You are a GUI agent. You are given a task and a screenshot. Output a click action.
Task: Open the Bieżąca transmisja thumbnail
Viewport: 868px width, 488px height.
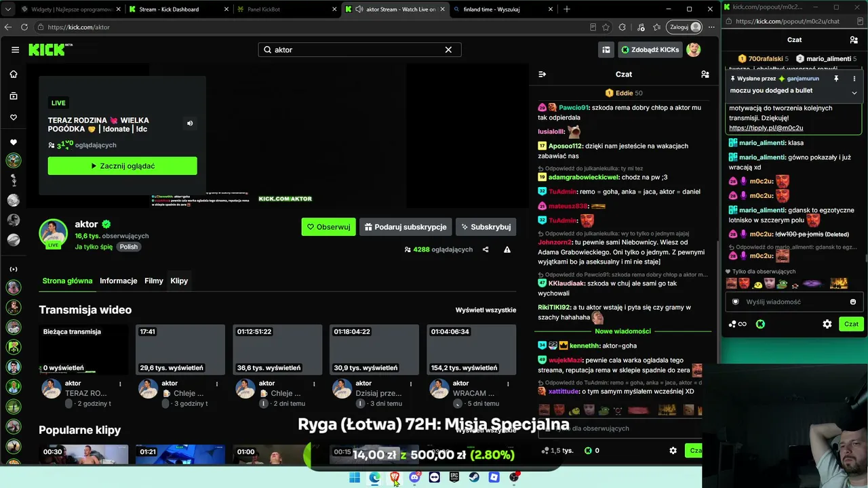[83, 350]
